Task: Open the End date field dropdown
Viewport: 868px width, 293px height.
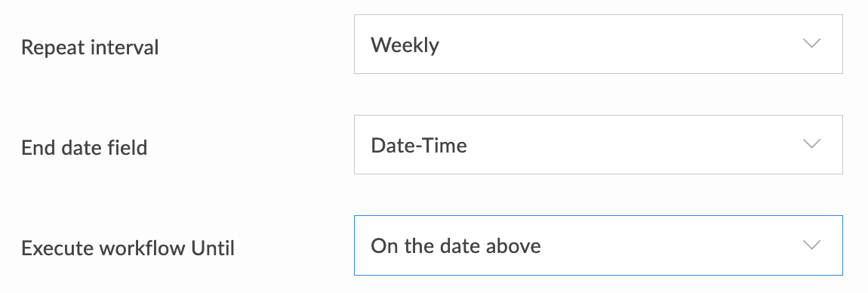Action: pos(599,144)
